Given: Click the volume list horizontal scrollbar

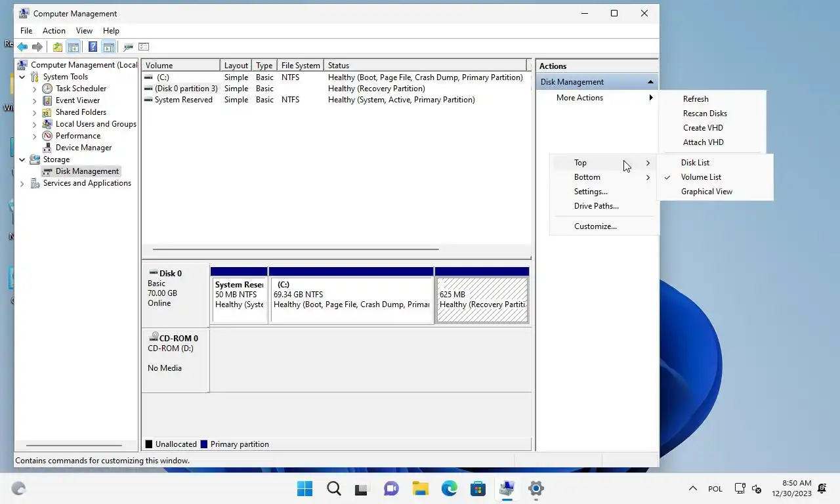Looking at the screenshot, I should [x=295, y=249].
